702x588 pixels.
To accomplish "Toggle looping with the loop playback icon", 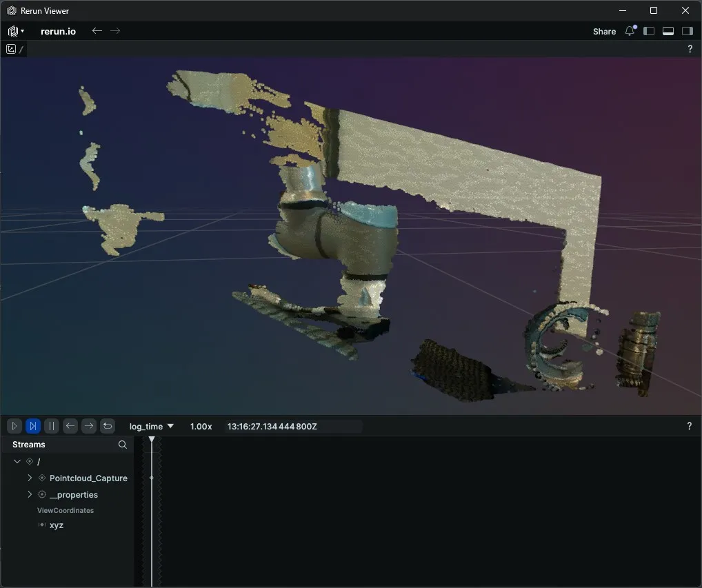I will [108, 426].
